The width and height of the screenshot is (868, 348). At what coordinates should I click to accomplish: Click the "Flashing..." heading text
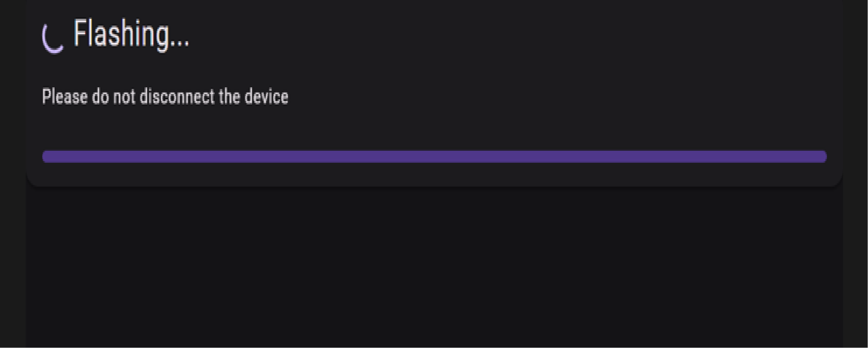point(131,34)
